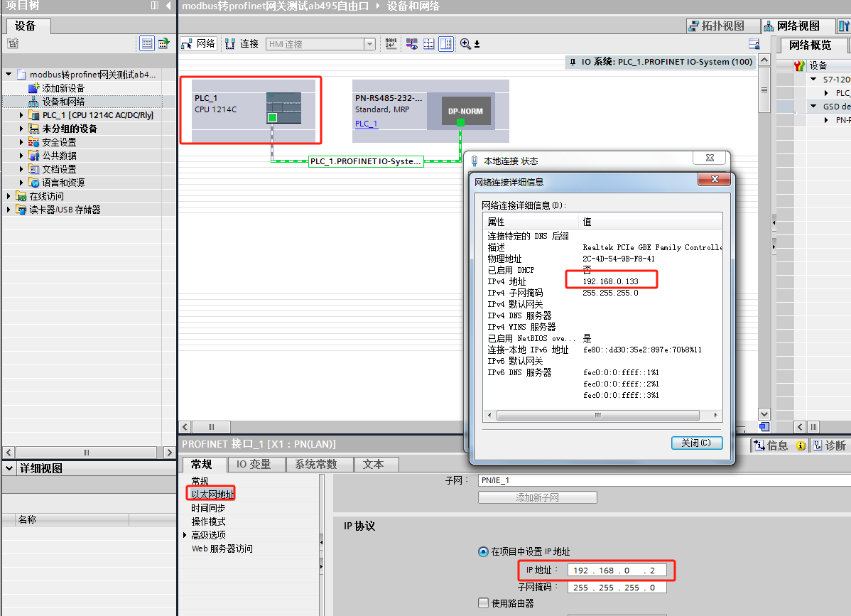Click the DP-NORM module block
The height and width of the screenshot is (616, 851).
[x=466, y=111]
